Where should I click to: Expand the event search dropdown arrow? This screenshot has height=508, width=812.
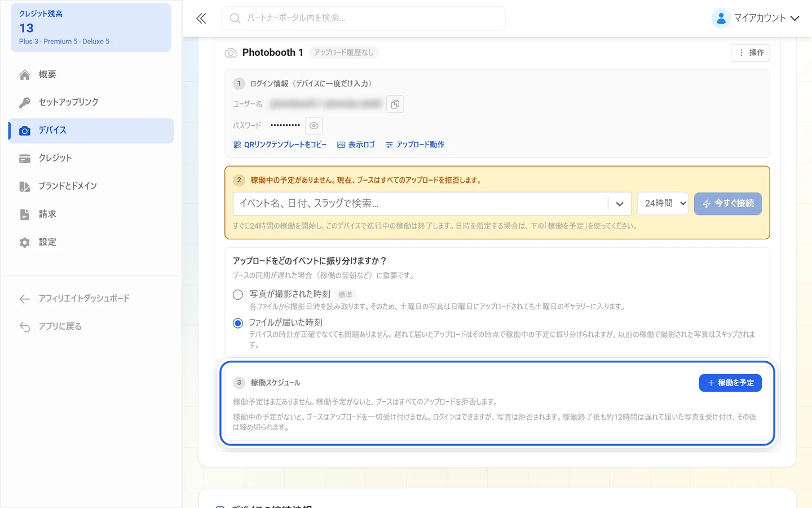coord(620,204)
